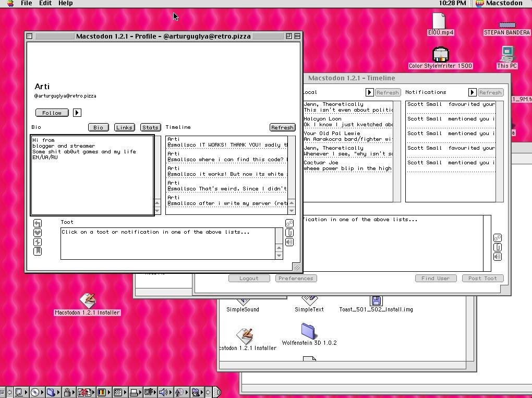The width and height of the screenshot is (532, 398).
Task: Select Macstodon Installer inside Finder window
Action: pyautogui.click(x=248, y=339)
